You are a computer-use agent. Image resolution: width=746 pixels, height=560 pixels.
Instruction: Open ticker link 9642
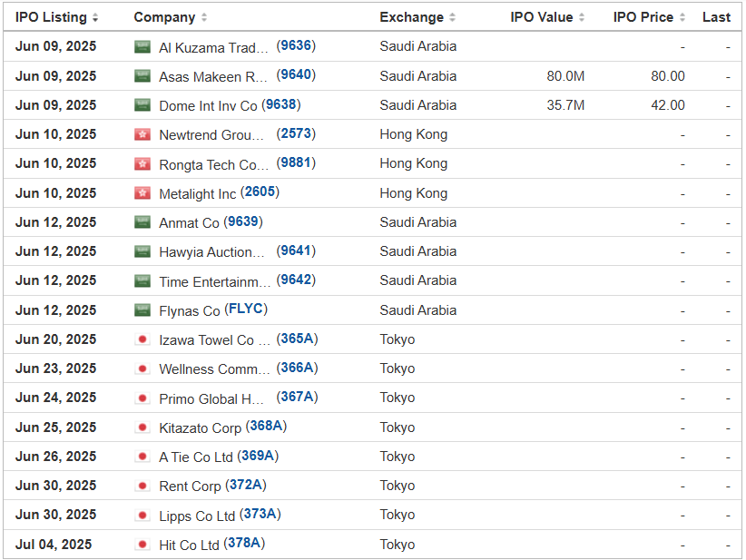(x=296, y=280)
